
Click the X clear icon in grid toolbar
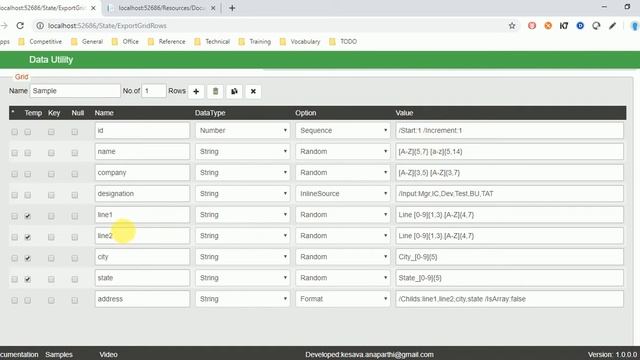tap(253, 91)
